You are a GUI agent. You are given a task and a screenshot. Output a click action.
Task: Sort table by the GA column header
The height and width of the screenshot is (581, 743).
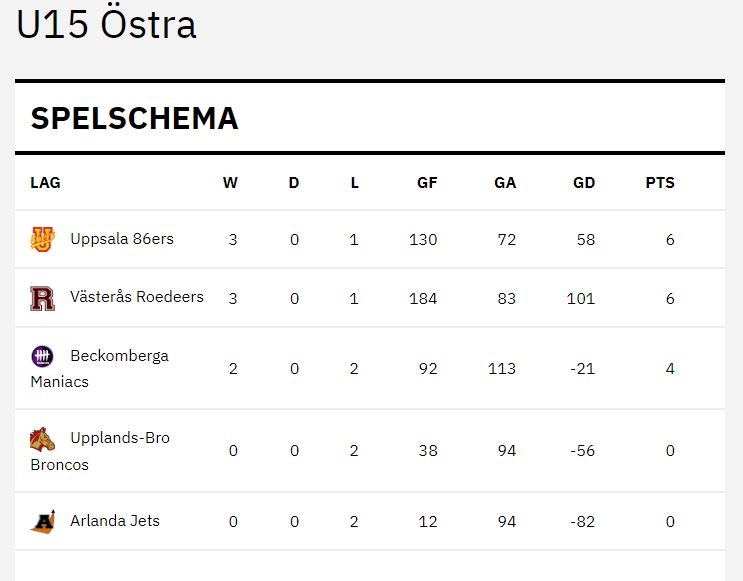point(505,183)
